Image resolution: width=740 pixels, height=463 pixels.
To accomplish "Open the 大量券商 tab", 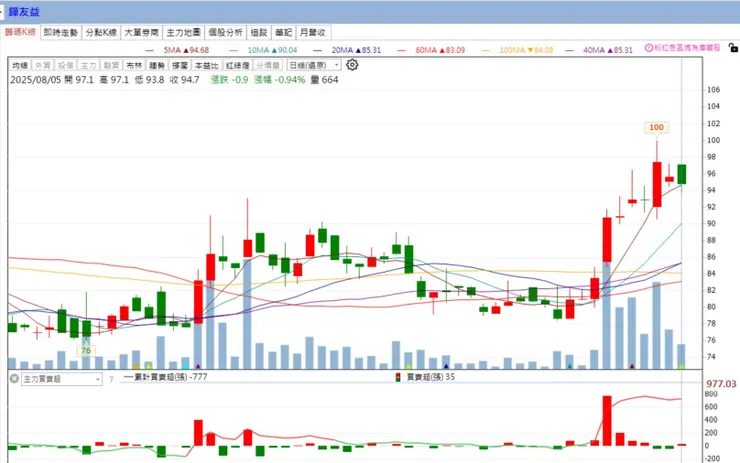I will point(141,32).
